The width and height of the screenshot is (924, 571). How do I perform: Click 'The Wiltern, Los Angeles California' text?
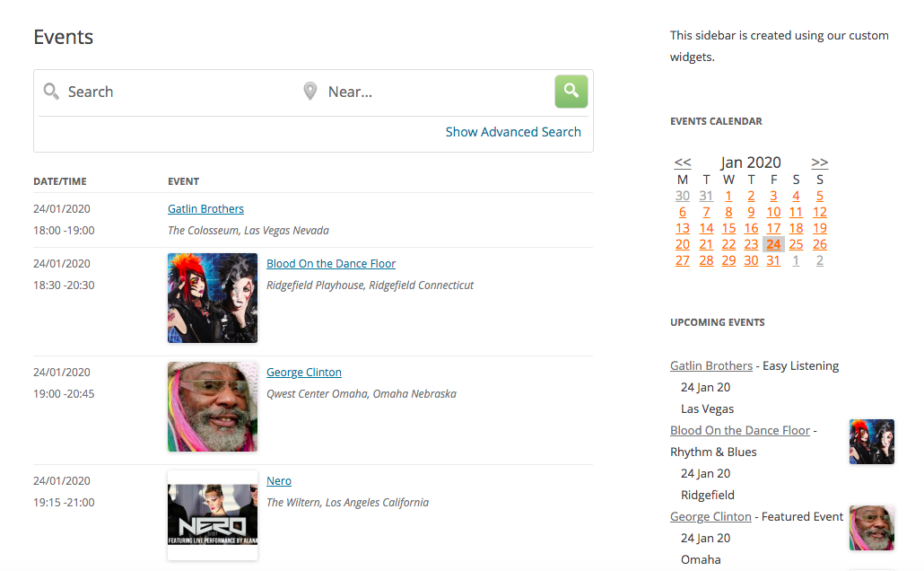(347, 503)
